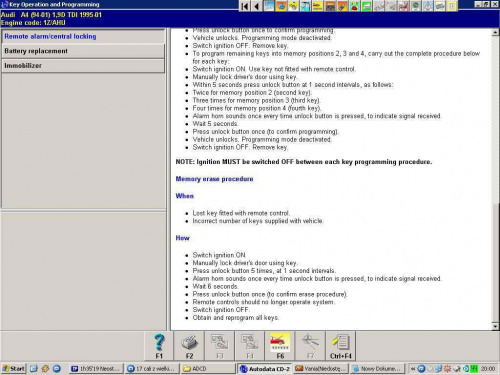Click the 'NOTE: Ignition MUST be switched OFF' text

click(304, 162)
